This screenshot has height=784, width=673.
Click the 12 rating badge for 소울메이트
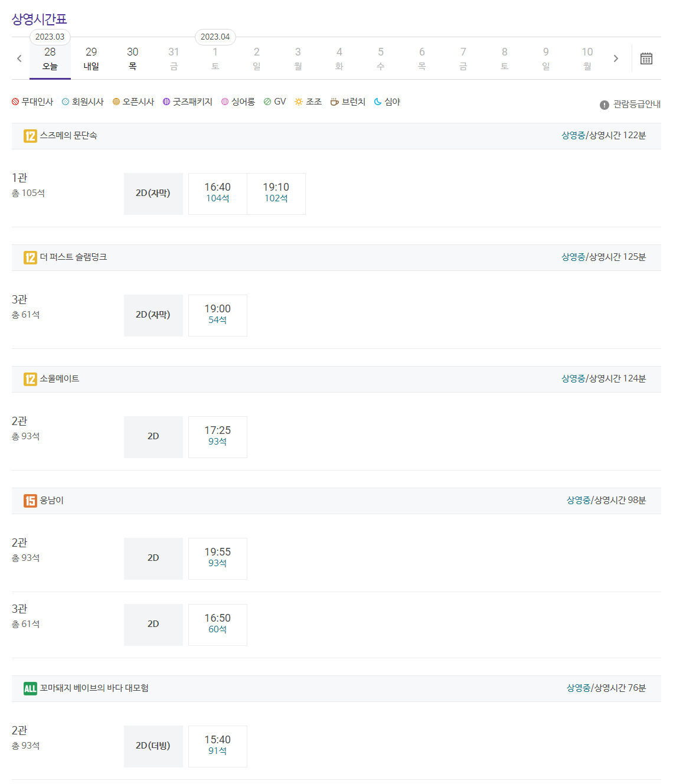[x=30, y=379]
